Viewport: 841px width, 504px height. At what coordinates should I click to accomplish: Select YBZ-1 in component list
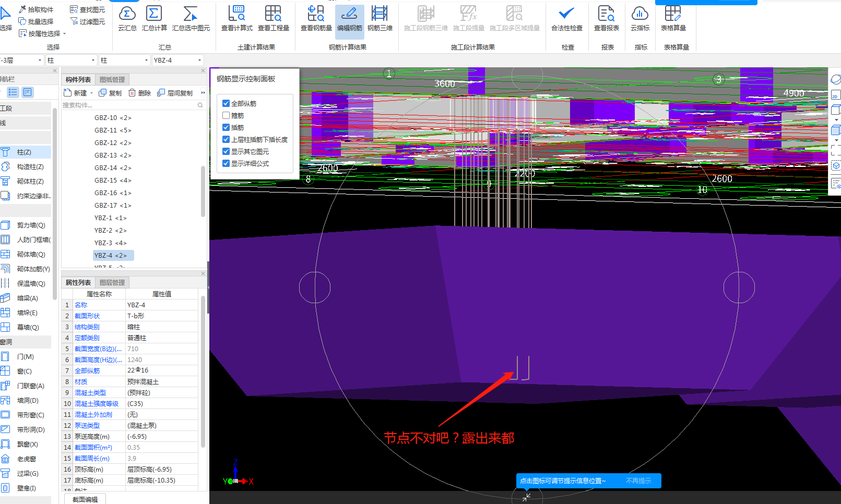[110, 218]
